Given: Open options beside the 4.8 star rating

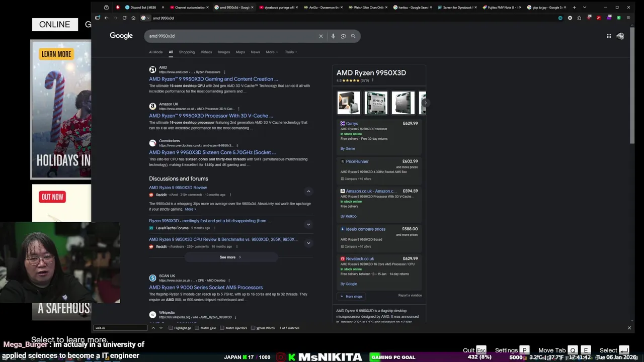Looking at the screenshot, I should [x=372, y=80].
